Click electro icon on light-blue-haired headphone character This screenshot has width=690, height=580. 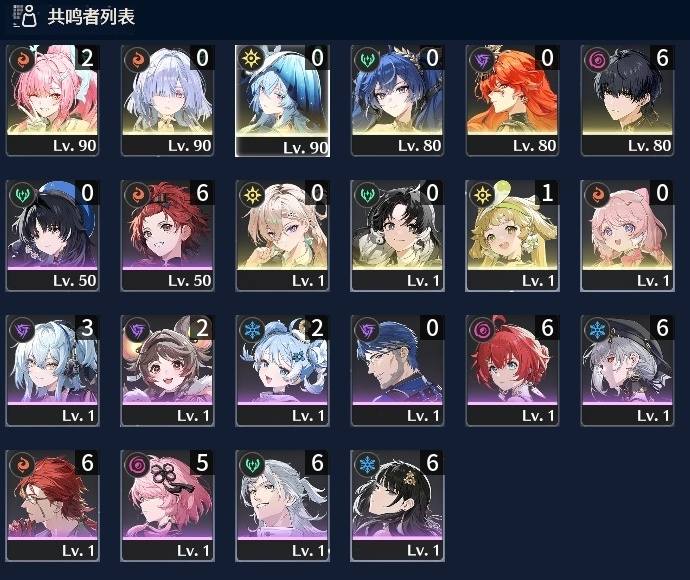pos(22,329)
